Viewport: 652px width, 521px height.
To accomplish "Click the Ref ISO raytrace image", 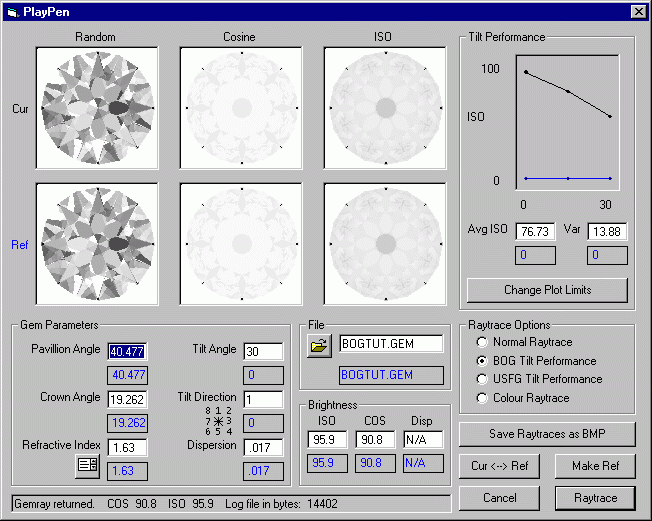I will 385,244.
